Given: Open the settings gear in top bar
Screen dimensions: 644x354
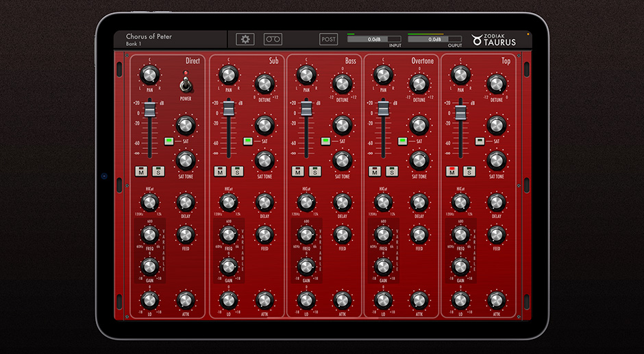Looking at the screenshot, I should pyautogui.click(x=245, y=39).
